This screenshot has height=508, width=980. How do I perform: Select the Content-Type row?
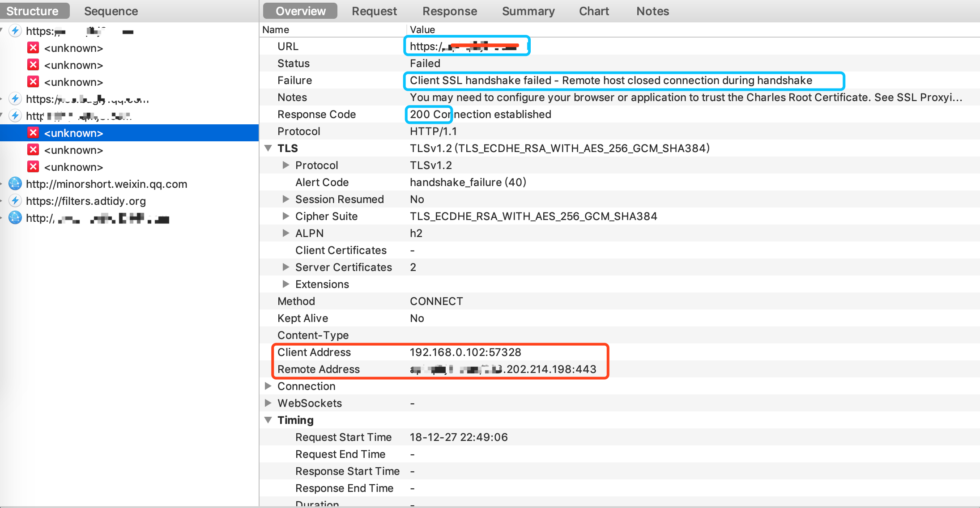[620, 335]
